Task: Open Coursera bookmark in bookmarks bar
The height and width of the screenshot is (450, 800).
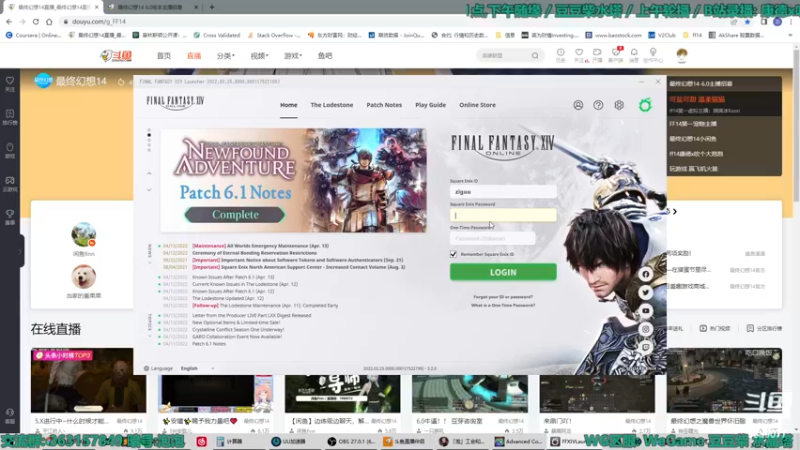Action: [33, 35]
